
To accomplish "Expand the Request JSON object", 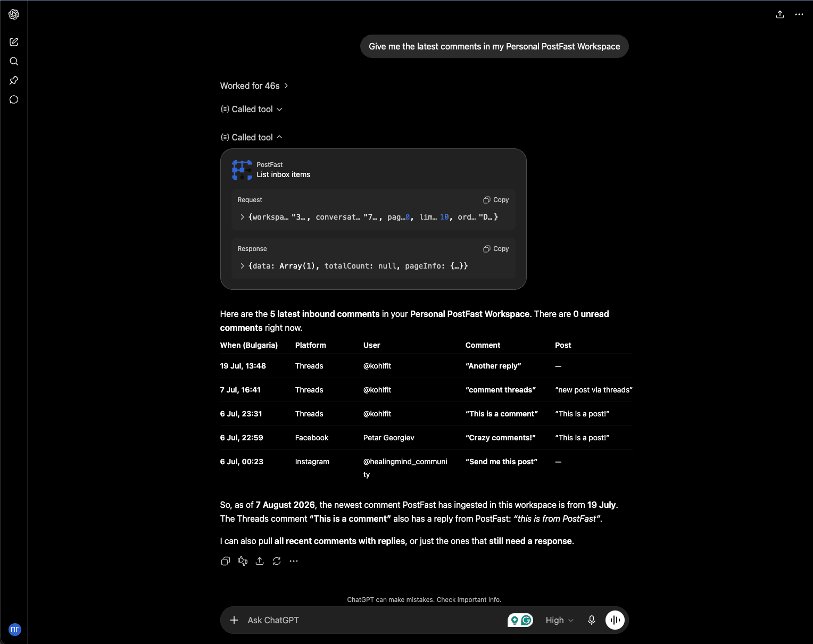I will pyautogui.click(x=243, y=217).
